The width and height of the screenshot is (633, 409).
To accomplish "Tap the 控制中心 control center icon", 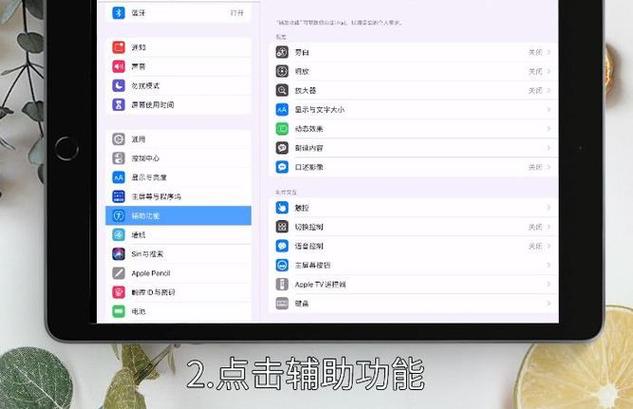I will [118, 158].
